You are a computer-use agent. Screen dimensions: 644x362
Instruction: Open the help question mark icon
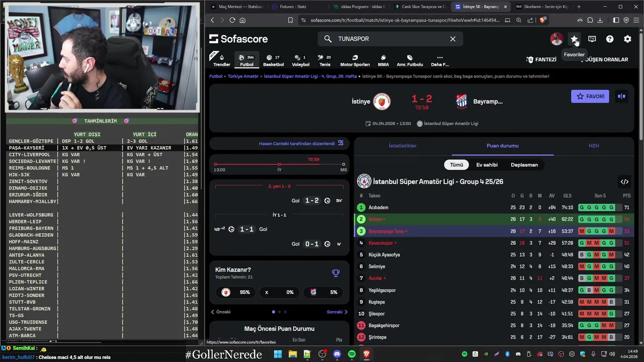click(x=610, y=39)
